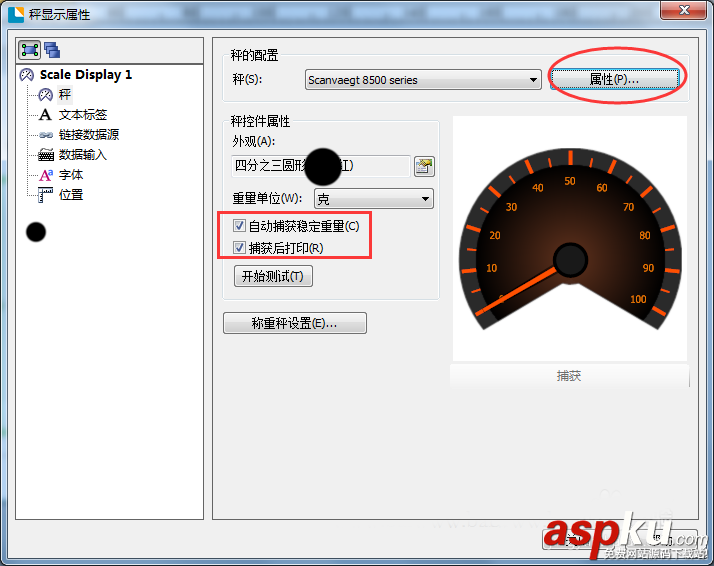Click the font icon beside 字体
This screenshot has width=714, height=566.
pyautogui.click(x=46, y=175)
